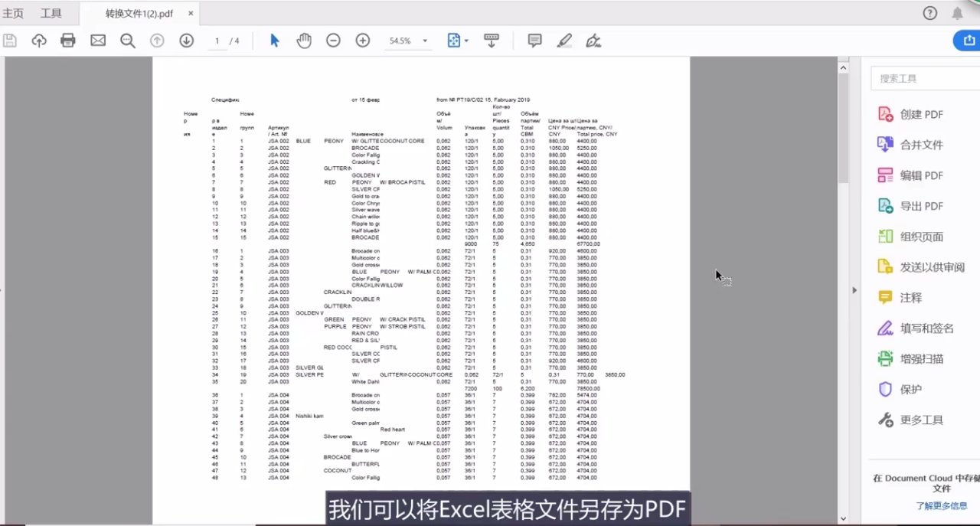Screen dimensions: 980x526
Task: Zoom out with minus icon
Action: click(333, 41)
